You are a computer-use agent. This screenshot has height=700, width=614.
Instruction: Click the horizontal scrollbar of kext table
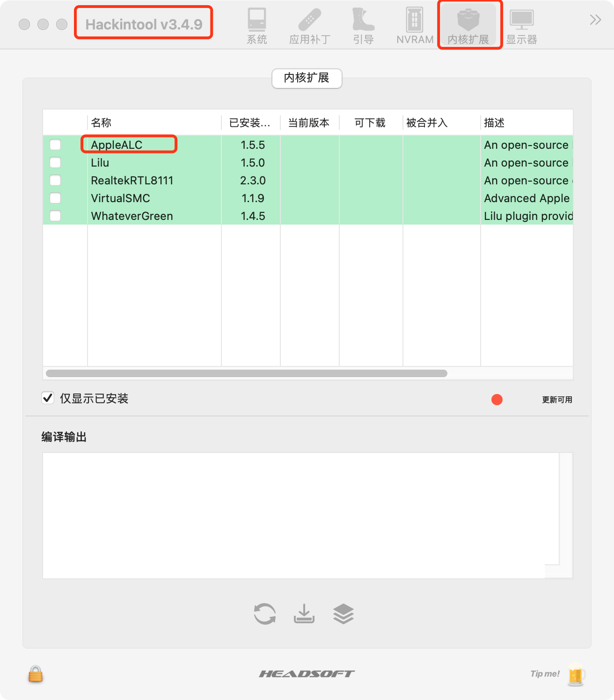coord(247,373)
